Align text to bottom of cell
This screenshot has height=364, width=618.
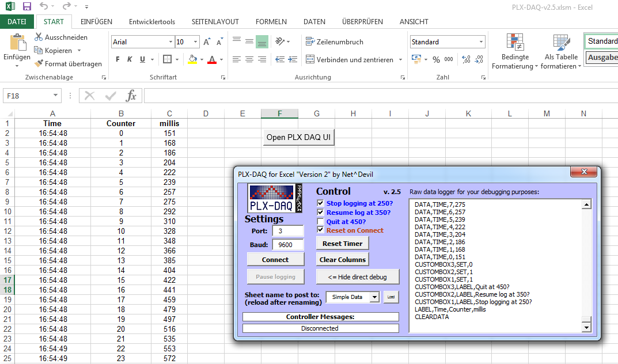coord(262,41)
